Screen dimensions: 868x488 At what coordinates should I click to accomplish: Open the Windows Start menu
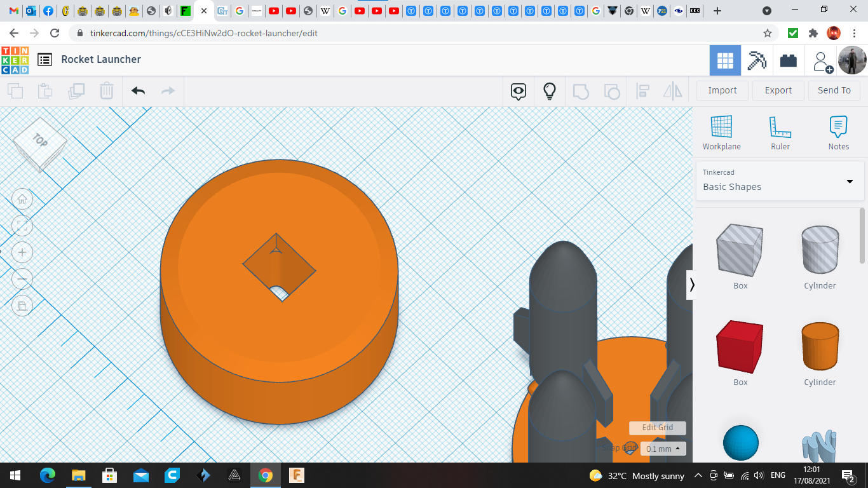tap(15, 475)
